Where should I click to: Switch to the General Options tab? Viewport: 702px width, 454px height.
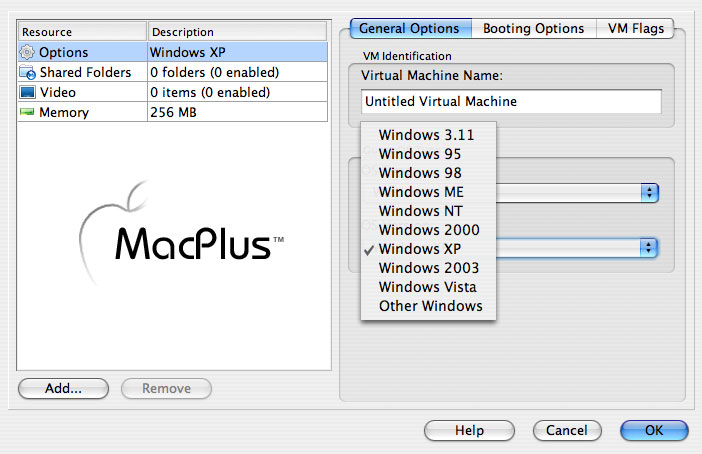[411, 28]
